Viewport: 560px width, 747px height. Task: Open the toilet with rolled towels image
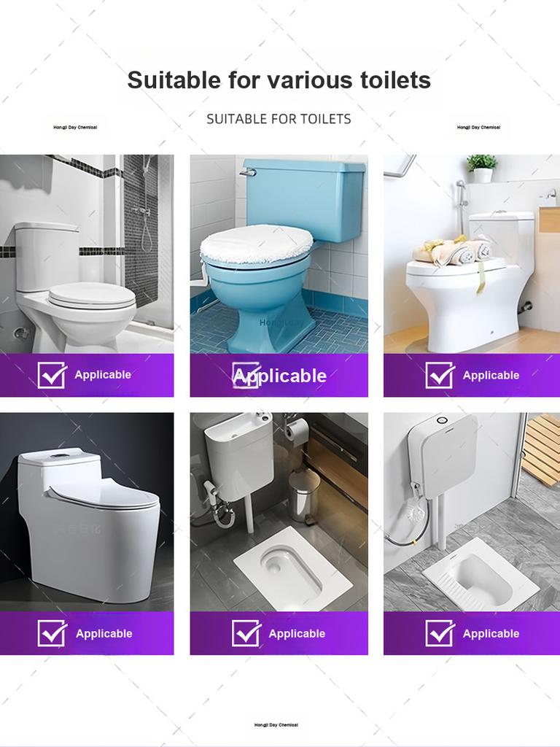point(472,254)
